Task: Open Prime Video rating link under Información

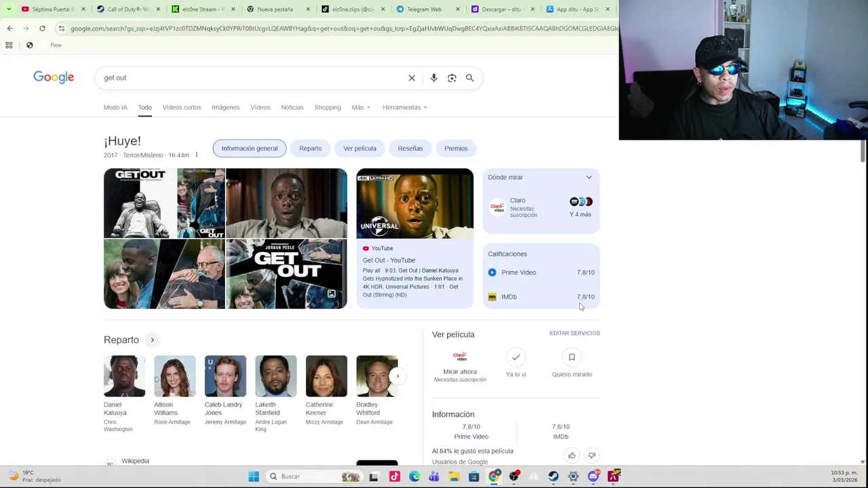Action: (471, 436)
